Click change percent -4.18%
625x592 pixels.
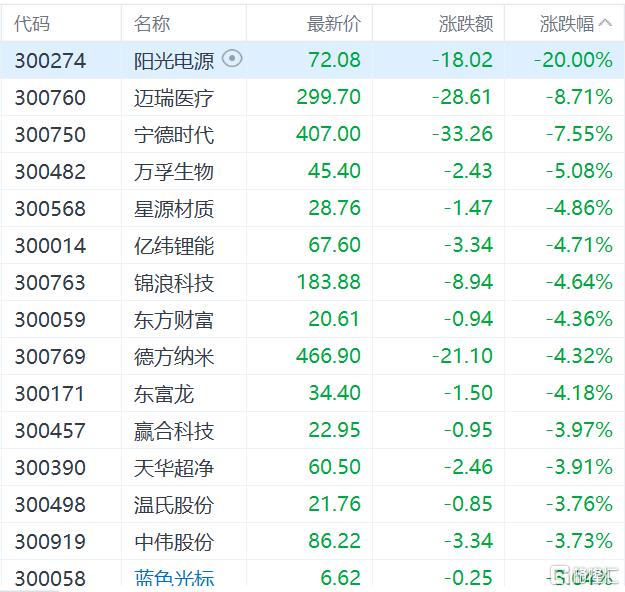[x=579, y=392]
